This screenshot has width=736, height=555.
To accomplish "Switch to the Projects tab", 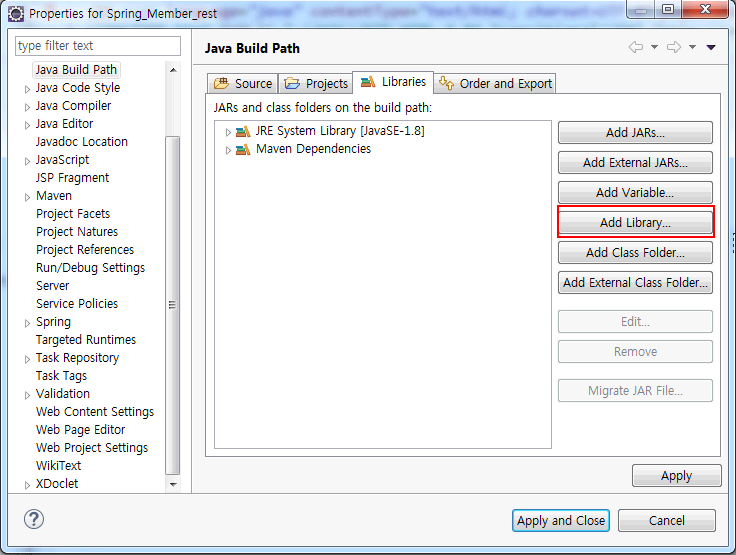I will click(316, 84).
